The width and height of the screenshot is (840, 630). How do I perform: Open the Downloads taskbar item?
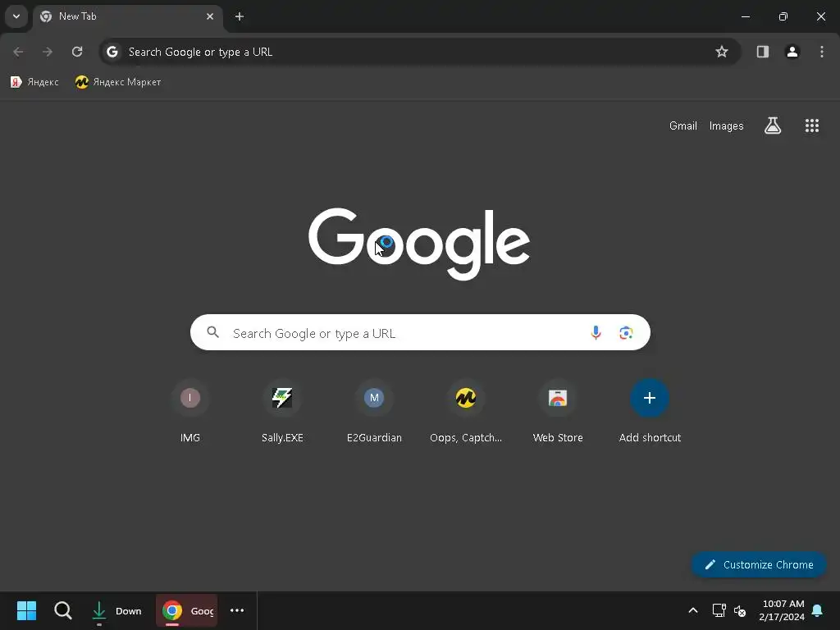116,610
